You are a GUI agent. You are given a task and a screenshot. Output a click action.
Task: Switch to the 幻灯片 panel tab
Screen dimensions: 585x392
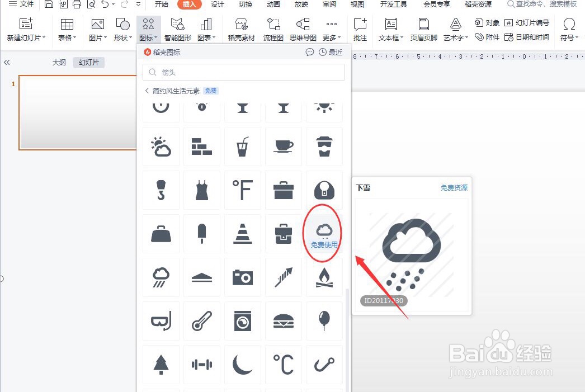89,62
